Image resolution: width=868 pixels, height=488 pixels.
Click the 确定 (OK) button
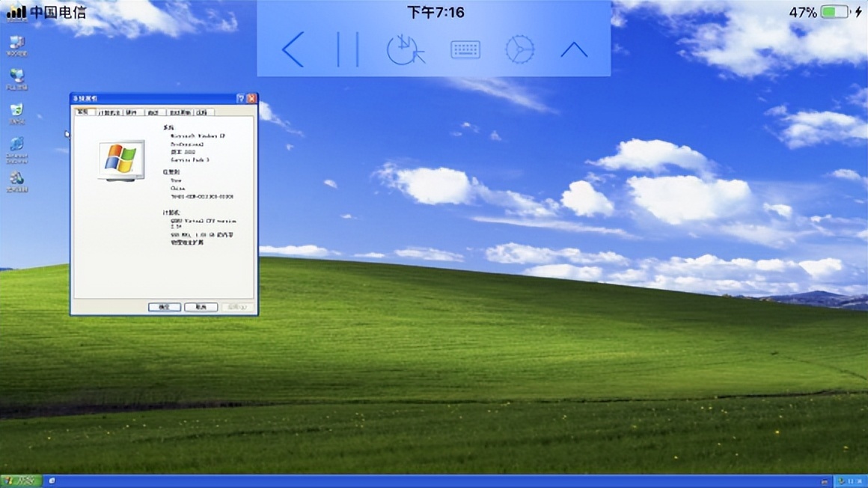165,307
